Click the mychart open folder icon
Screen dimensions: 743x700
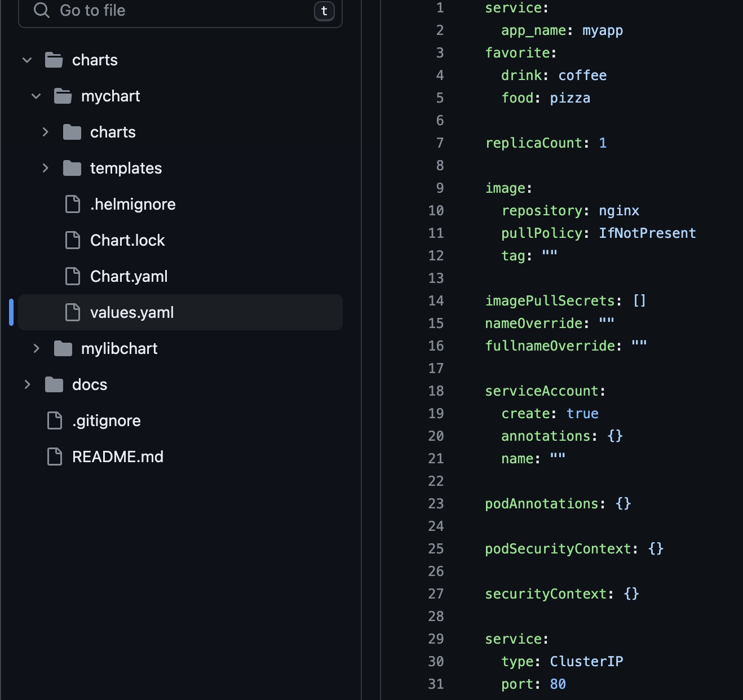63,96
